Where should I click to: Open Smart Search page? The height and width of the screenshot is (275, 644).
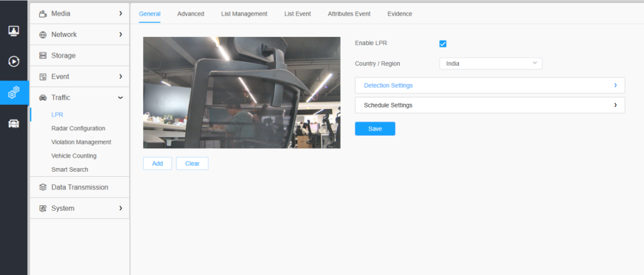70,170
